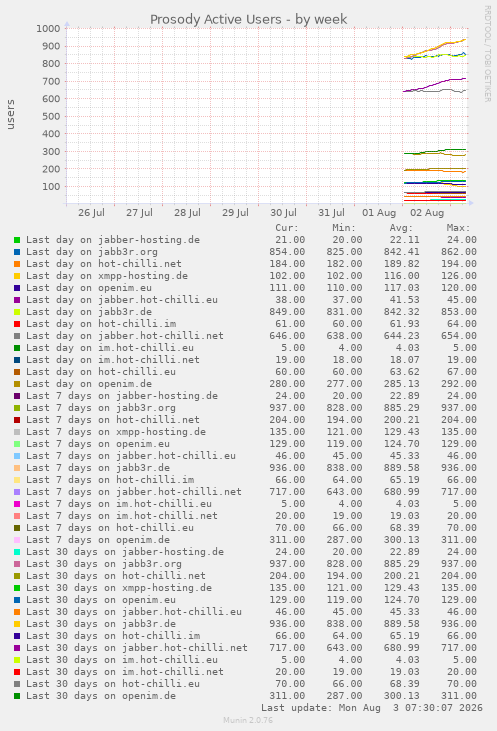This screenshot has height=731, width=497.
Task: Select the label Last 30 days on jabb3r.org
Action: click(104, 564)
